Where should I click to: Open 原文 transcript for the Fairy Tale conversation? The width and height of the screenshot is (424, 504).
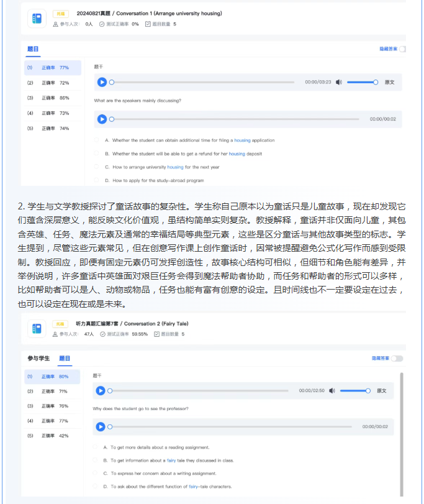pos(382,391)
